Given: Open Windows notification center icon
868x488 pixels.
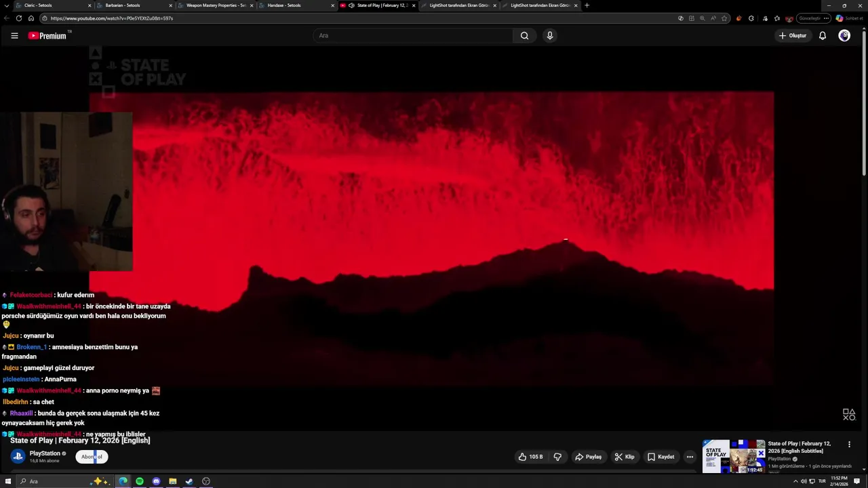Looking at the screenshot, I should click(856, 481).
